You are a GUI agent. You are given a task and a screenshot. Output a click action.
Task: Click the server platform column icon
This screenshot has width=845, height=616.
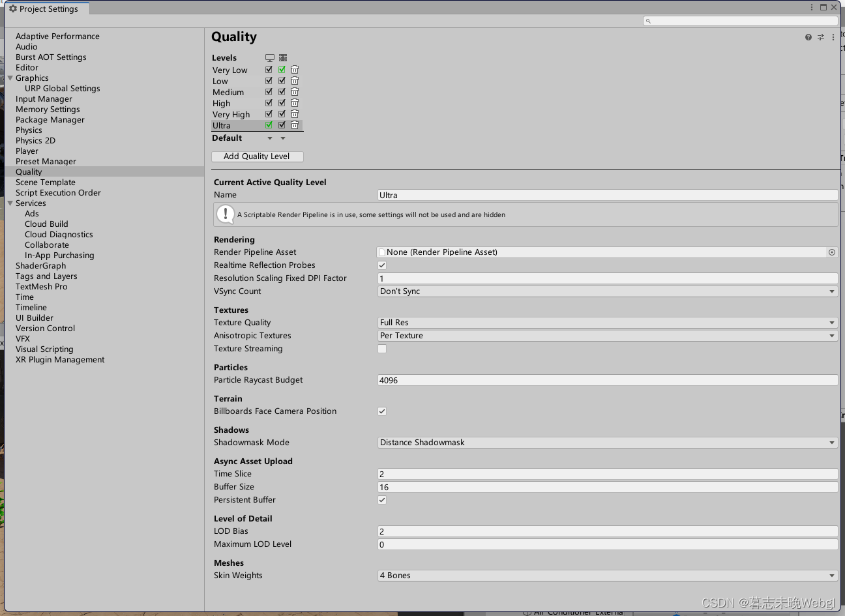(283, 58)
